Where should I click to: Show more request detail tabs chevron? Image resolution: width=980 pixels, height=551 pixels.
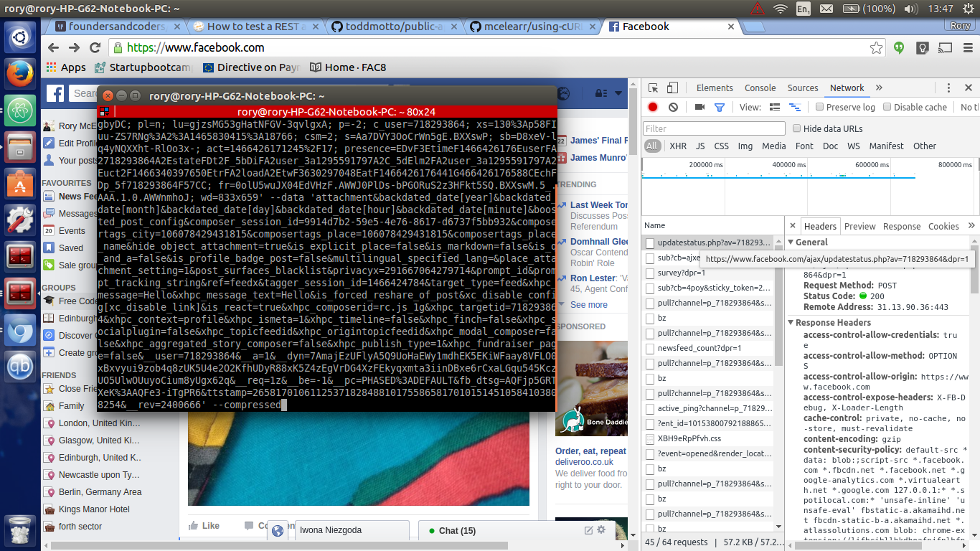(x=971, y=226)
